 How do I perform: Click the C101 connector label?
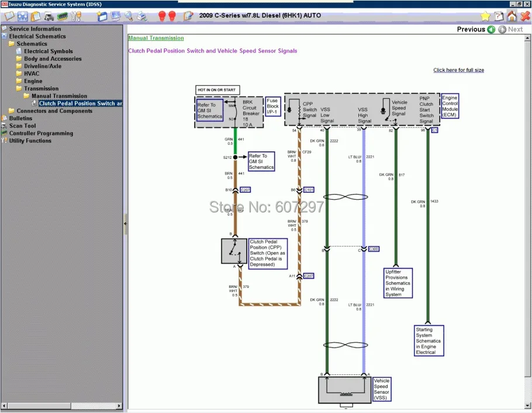pos(309,190)
